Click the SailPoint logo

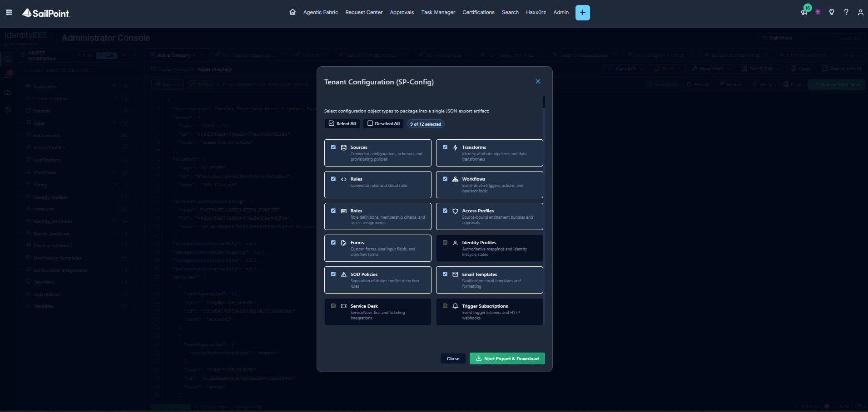pyautogui.click(x=45, y=13)
